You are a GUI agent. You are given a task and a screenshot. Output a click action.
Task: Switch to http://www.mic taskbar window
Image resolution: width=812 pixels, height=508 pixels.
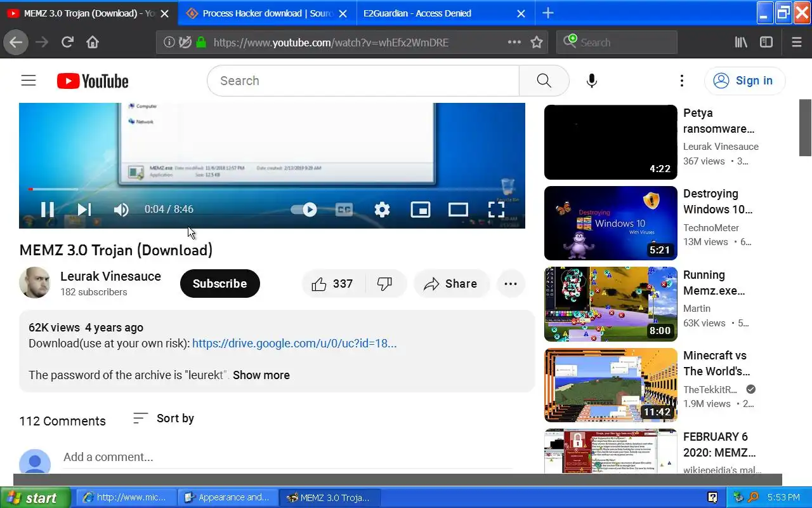126,498
